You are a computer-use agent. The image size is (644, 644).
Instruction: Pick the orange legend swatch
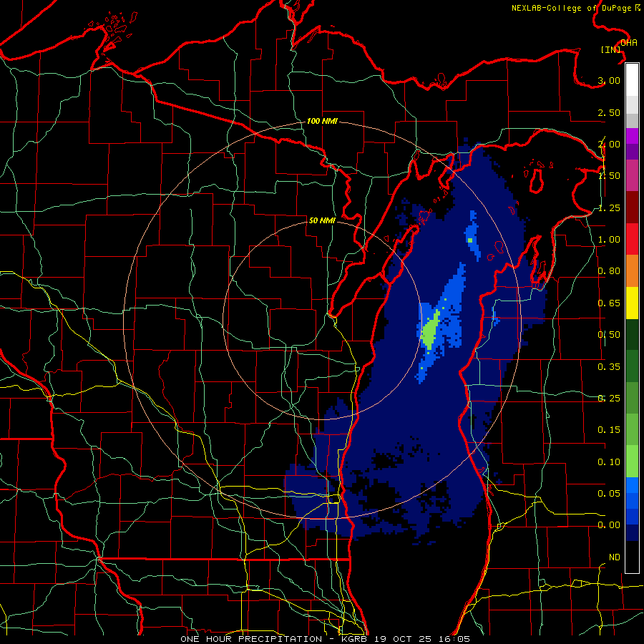tap(632, 271)
